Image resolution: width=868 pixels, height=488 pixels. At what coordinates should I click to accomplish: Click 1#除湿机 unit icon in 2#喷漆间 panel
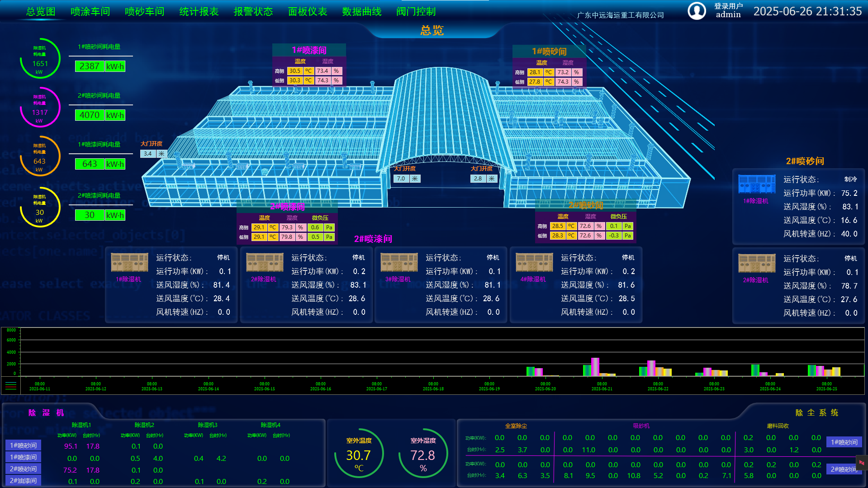(129, 262)
